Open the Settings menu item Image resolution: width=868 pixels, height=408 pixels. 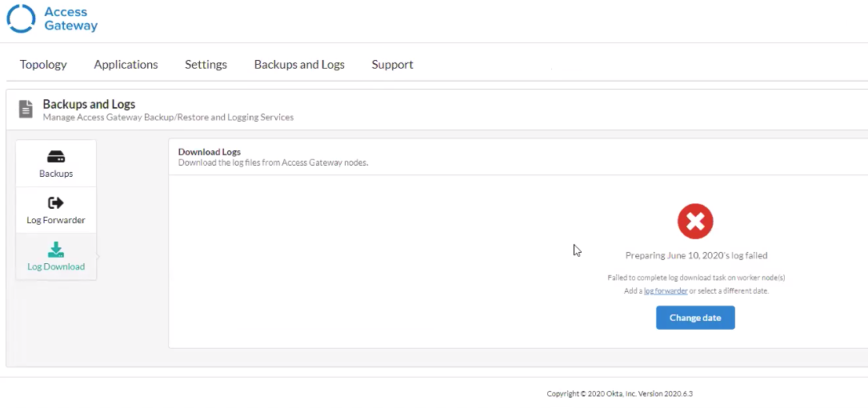point(206,65)
